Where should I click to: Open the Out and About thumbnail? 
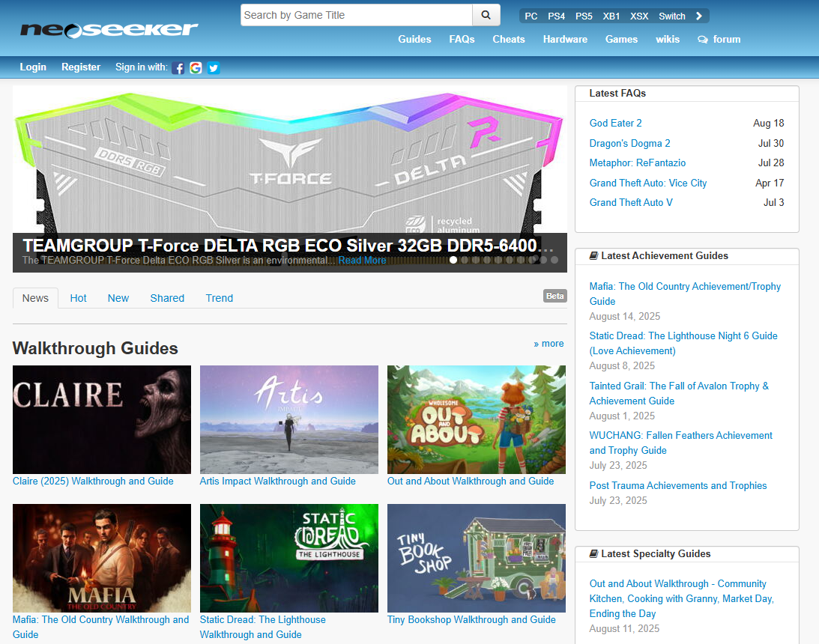(477, 419)
